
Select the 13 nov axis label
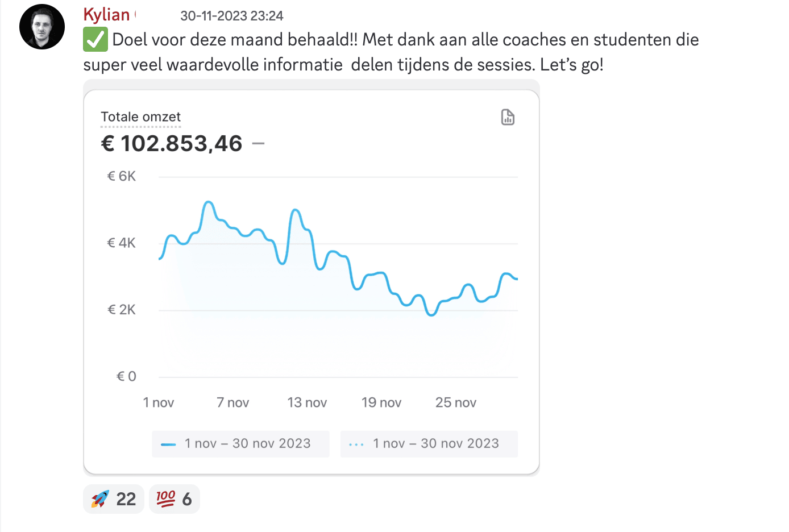click(307, 402)
